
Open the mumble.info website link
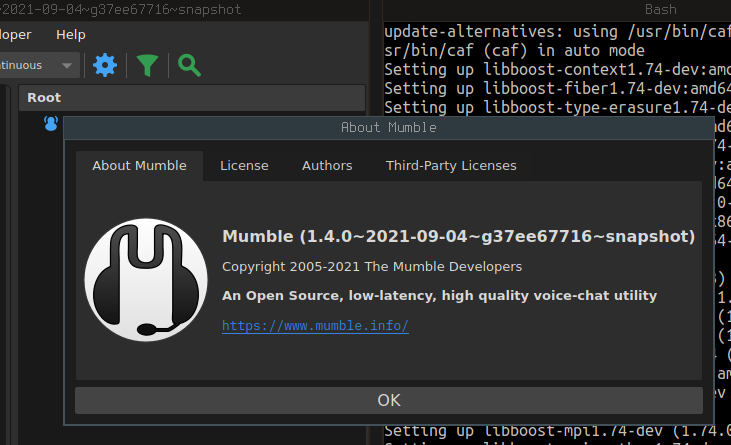pyautogui.click(x=315, y=325)
